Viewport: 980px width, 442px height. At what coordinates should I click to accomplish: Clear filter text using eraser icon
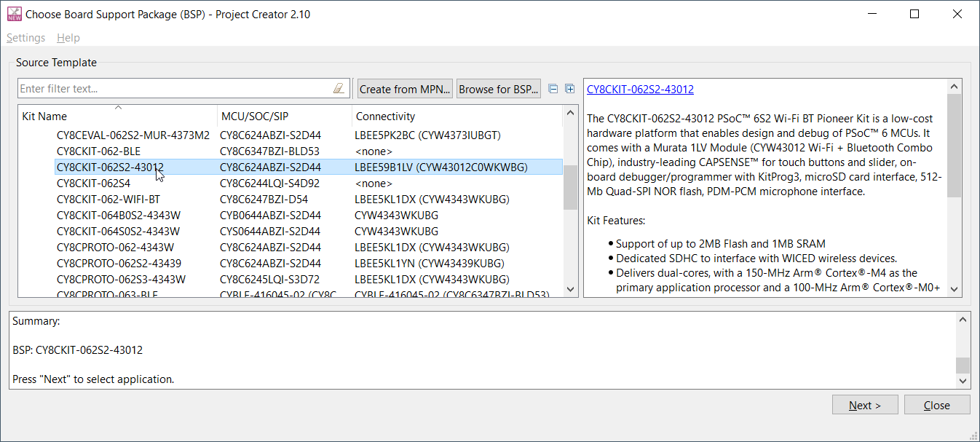[x=339, y=89]
